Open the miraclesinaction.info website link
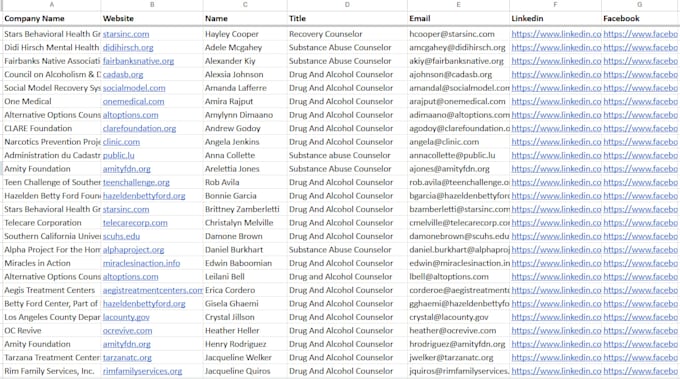Image resolution: width=680 pixels, height=379 pixels. pos(141,263)
